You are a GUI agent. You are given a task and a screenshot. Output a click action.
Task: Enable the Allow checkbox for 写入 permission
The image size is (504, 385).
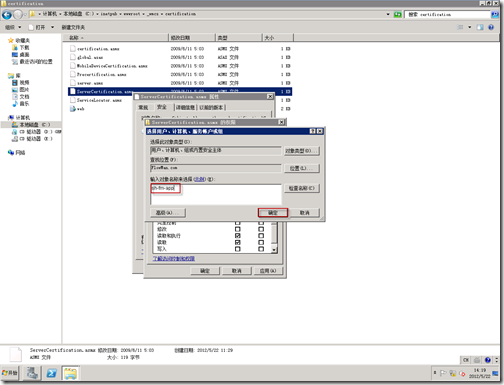[x=237, y=249]
